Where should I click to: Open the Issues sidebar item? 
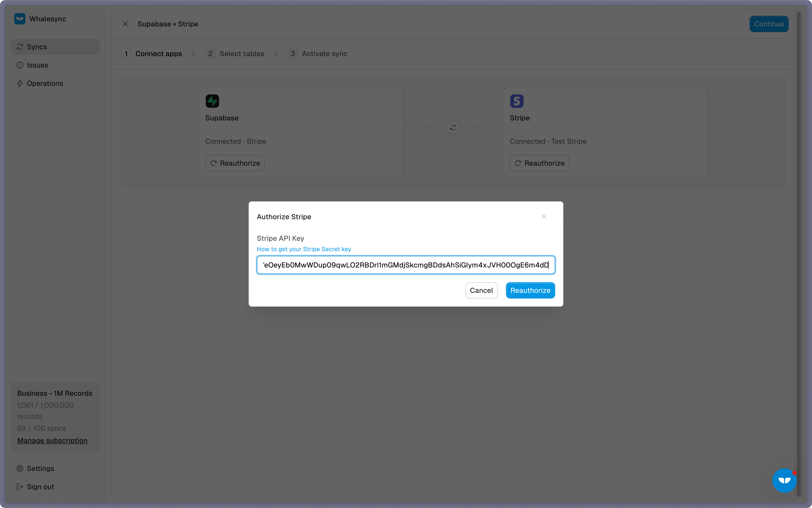click(55, 65)
